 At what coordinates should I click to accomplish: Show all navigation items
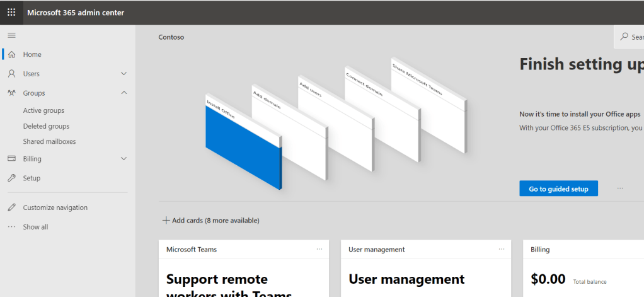35,227
